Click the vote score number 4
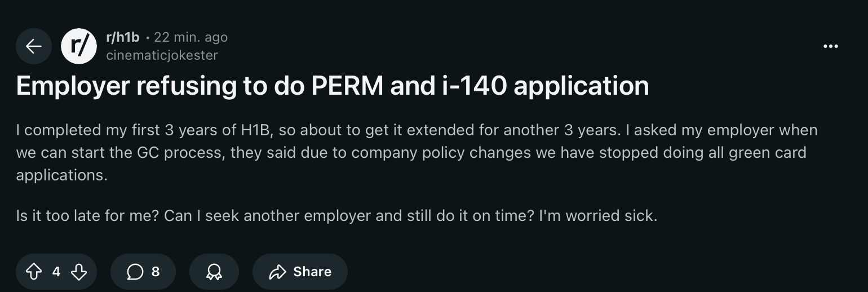 (56, 272)
